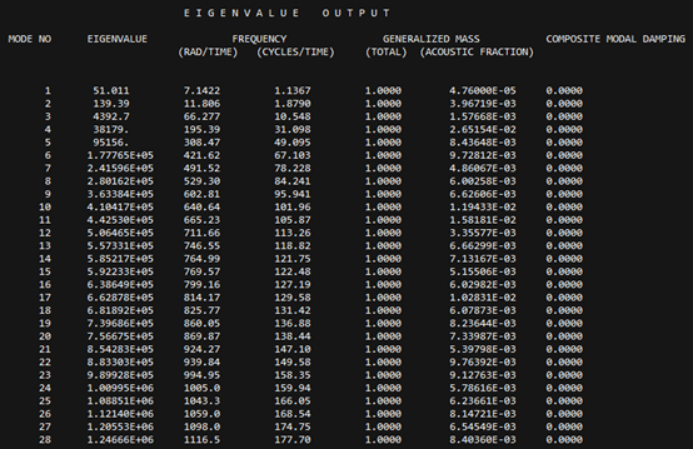Select acoustic fraction 3.35577E-03

pyautogui.click(x=483, y=233)
